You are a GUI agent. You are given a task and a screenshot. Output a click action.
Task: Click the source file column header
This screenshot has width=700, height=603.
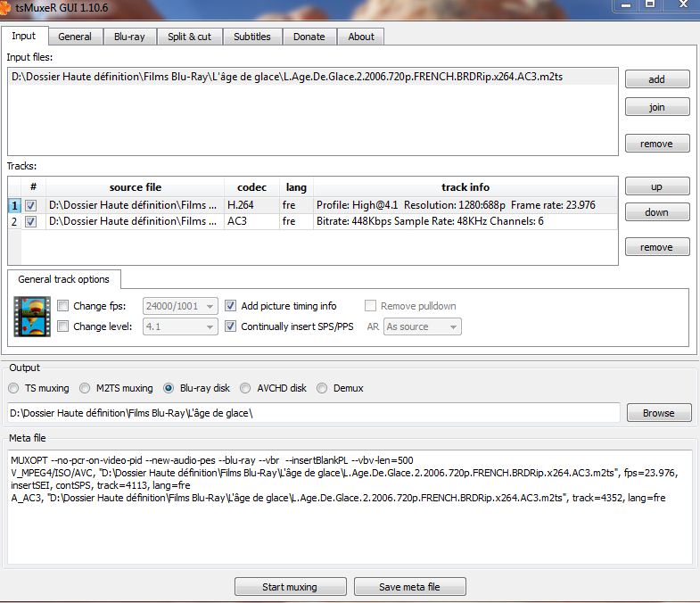click(x=136, y=187)
